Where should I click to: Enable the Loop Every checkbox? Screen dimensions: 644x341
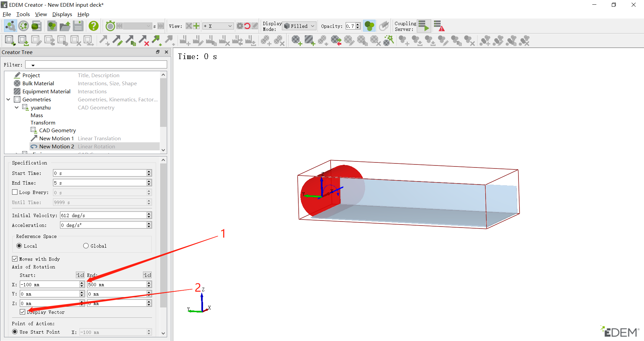pos(15,192)
